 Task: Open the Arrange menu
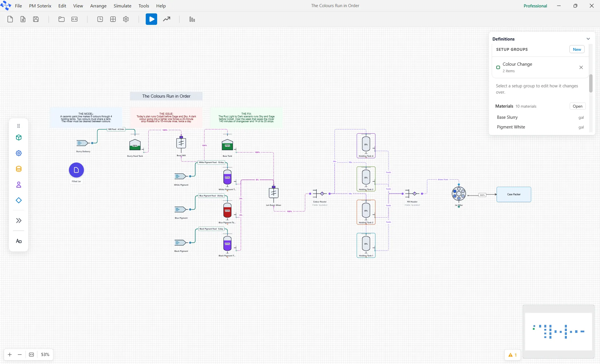tap(98, 6)
